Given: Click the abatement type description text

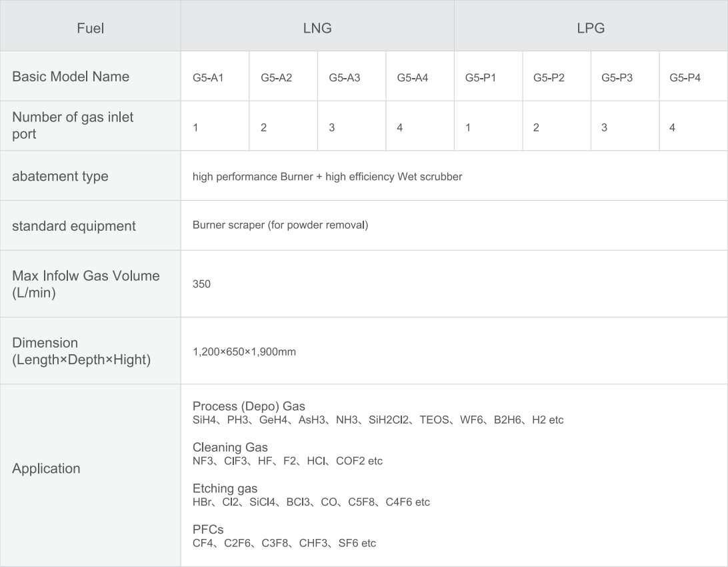Looking at the screenshot, I should (327, 177).
